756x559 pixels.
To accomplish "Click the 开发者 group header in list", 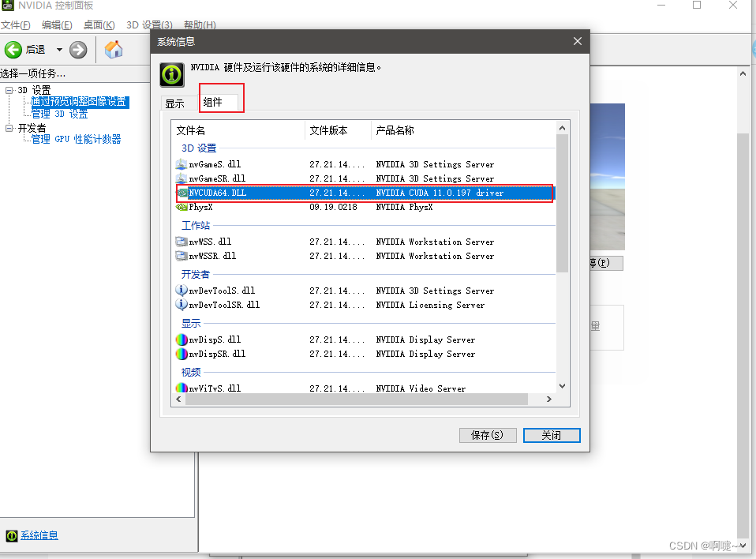I will pyautogui.click(x=196, y=275).
